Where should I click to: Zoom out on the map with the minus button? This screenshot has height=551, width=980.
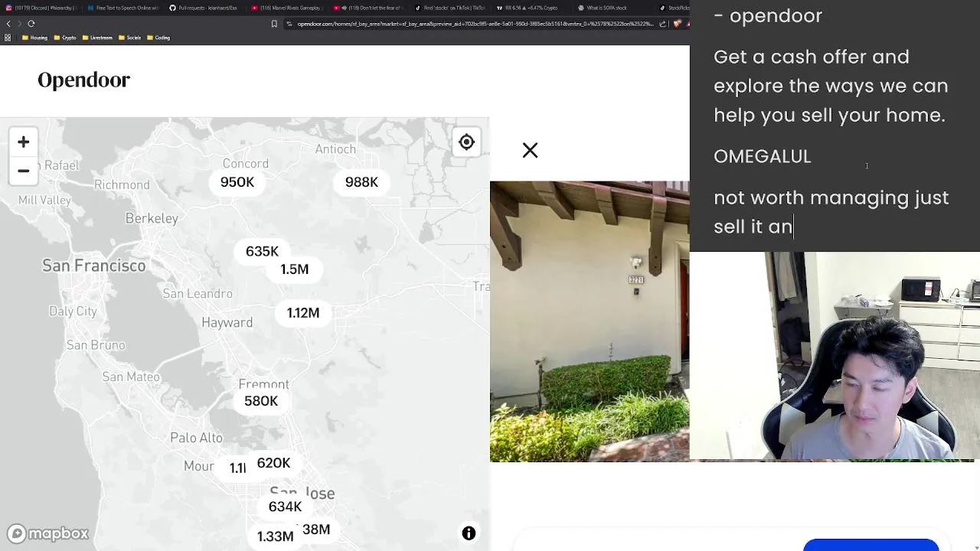point(23,171)
